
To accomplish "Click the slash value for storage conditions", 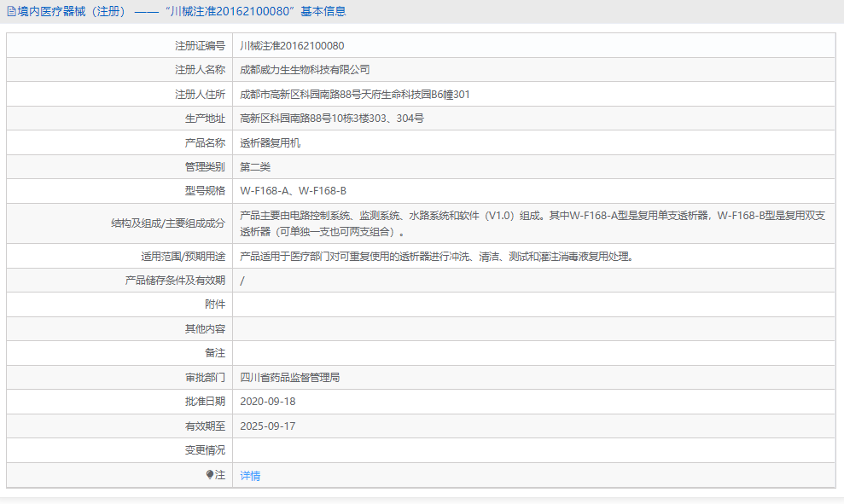I will coord(242,281).
